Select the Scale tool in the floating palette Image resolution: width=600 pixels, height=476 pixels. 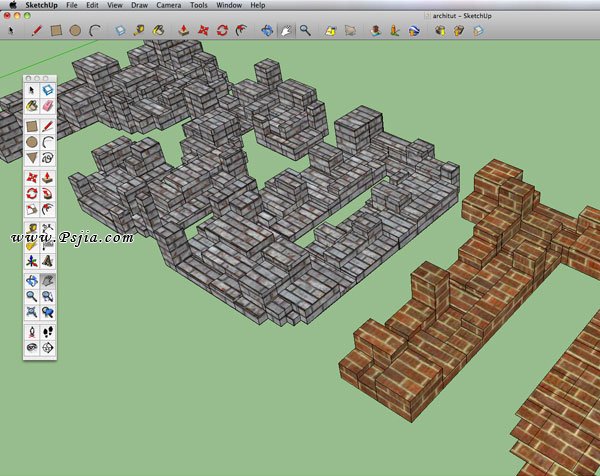31,210
